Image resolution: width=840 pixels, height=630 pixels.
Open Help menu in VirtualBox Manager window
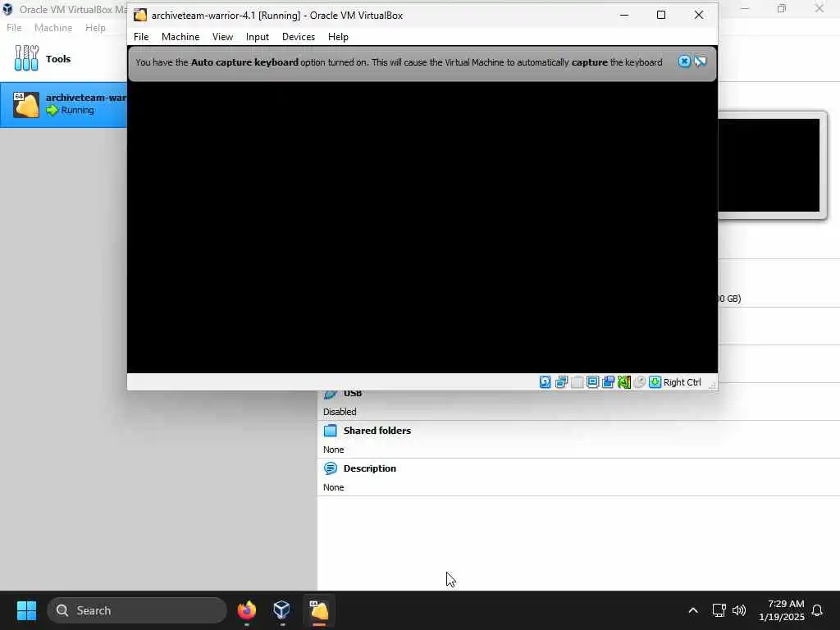[x=95, y=28]
